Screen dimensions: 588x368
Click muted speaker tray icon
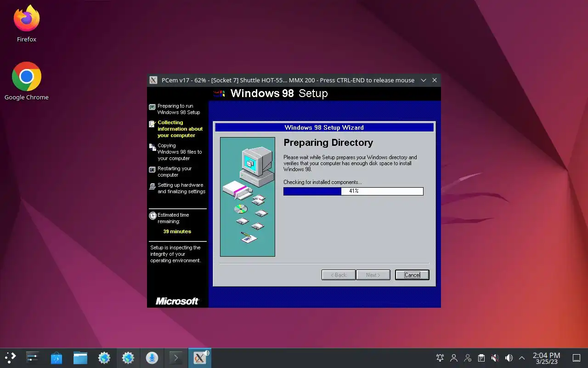495,358
